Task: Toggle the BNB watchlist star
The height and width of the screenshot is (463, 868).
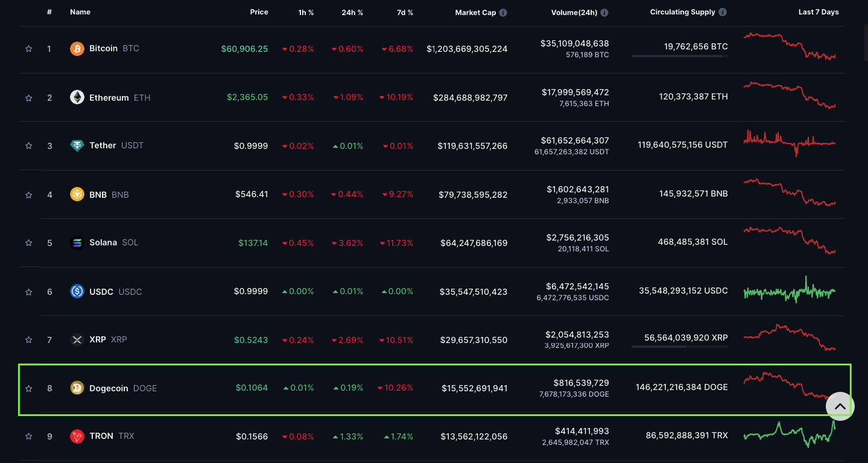Action: pos(28,195)
